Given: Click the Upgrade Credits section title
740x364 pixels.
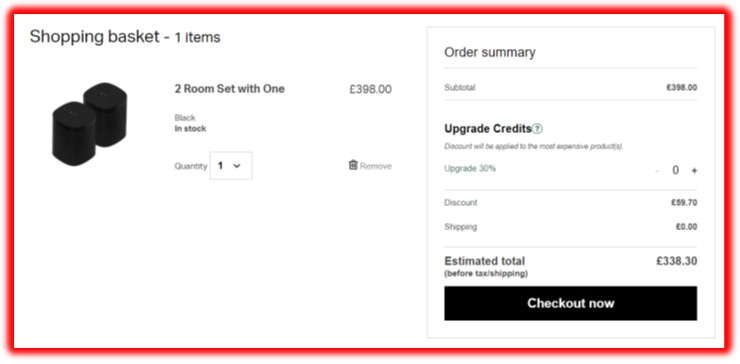Looking at the screenshot, I should tap(488, 128).
